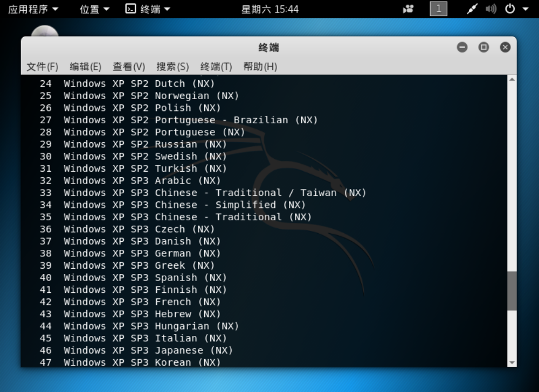Click line 31 SP2 Turkish
The height and width of the screenshot is (392, 539).
click(x=133, y=168)
